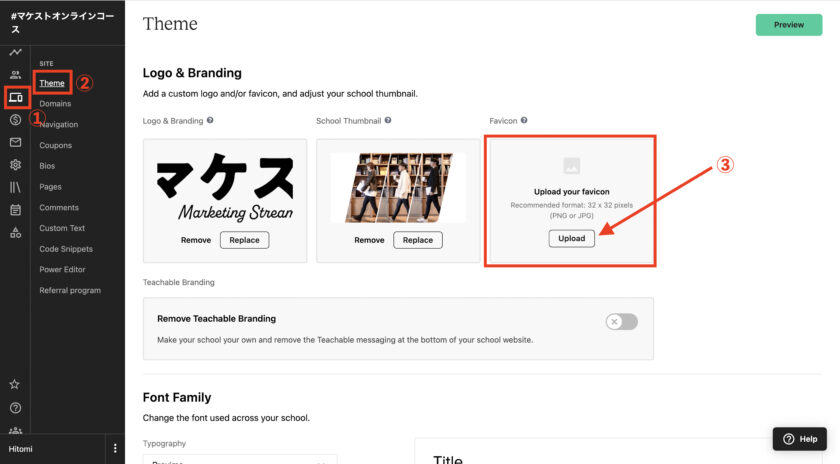840x464 pixels.
Task: Click the school thumbnail bookshelf image
Action: pos(399,188)
